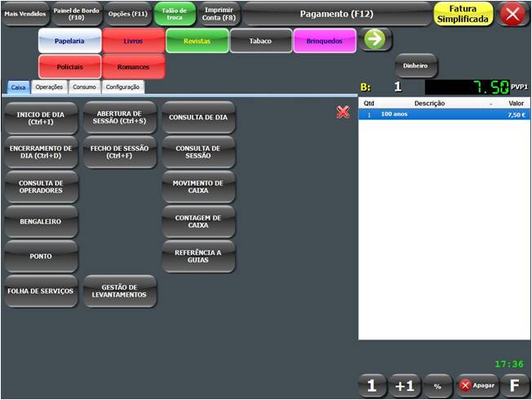The image size is (532, 400).
Task: Click the F button at bottom right
Action: [x=515, y=385]
